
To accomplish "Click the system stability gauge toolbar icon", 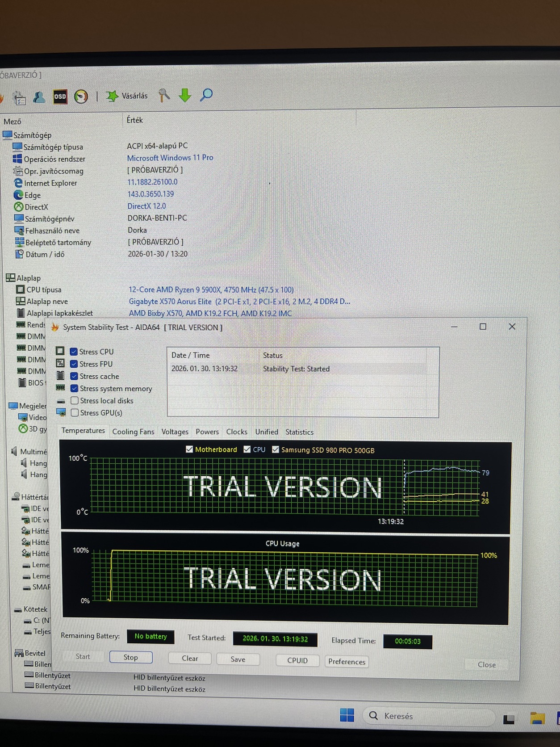I will (x=81, y=97).
